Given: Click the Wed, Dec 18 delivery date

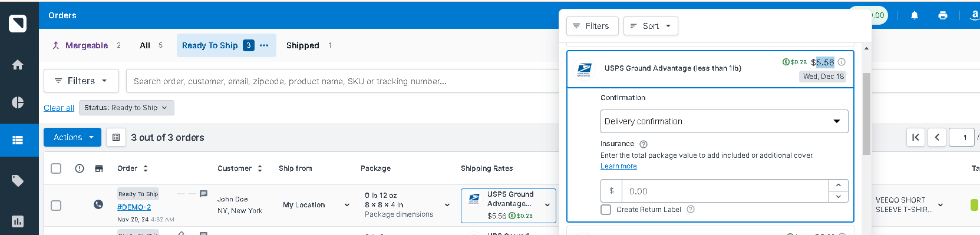Looking at the screenshot, I should point(823,77).
